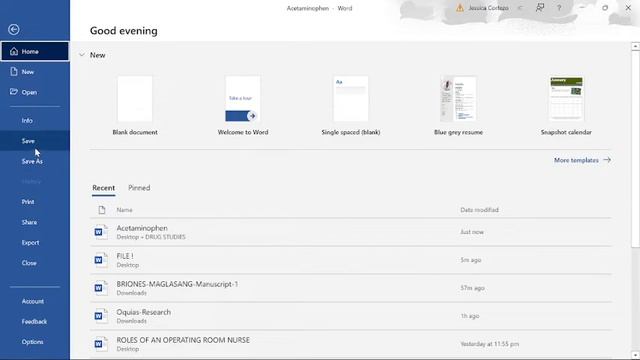Viewport: 640px width, 360px height.
Task: Select the Single spaced (blank) template
Action: click(x=351, y=99)
